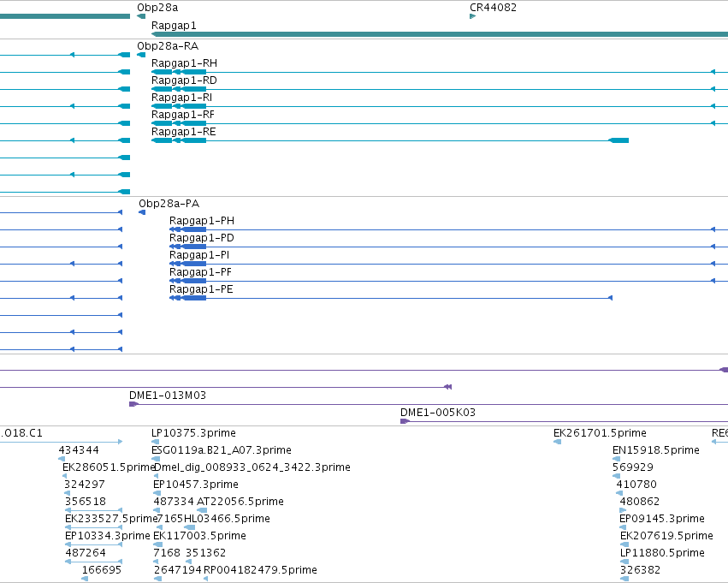Select the 569929 feature label
Image resolution: width=728 pixels, height=583 pixels.
tap(633, 467)
